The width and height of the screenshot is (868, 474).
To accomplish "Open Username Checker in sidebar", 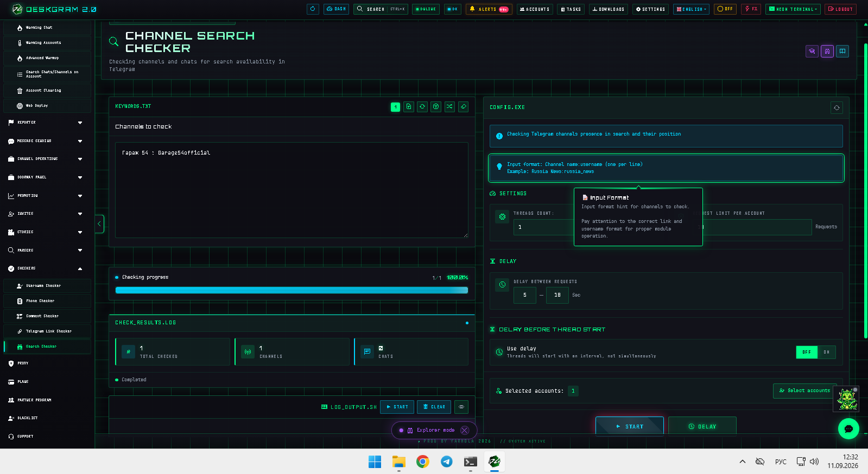I will coord(47,286).
